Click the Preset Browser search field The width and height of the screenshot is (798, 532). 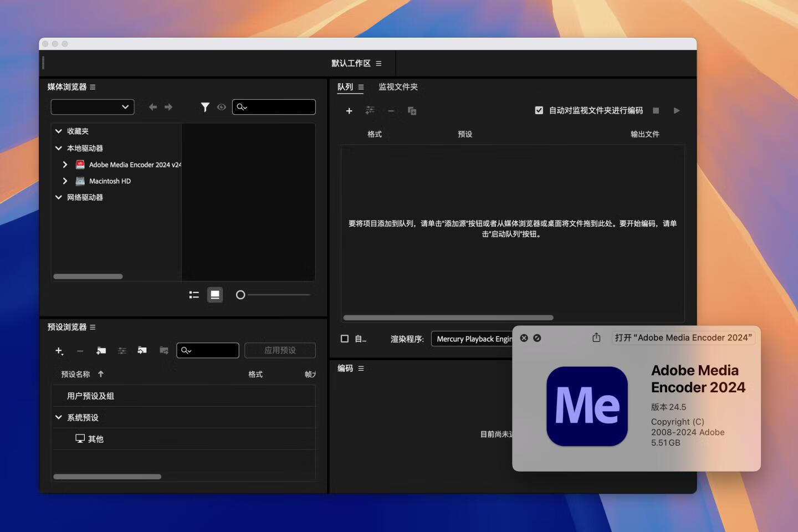point(208,350)
